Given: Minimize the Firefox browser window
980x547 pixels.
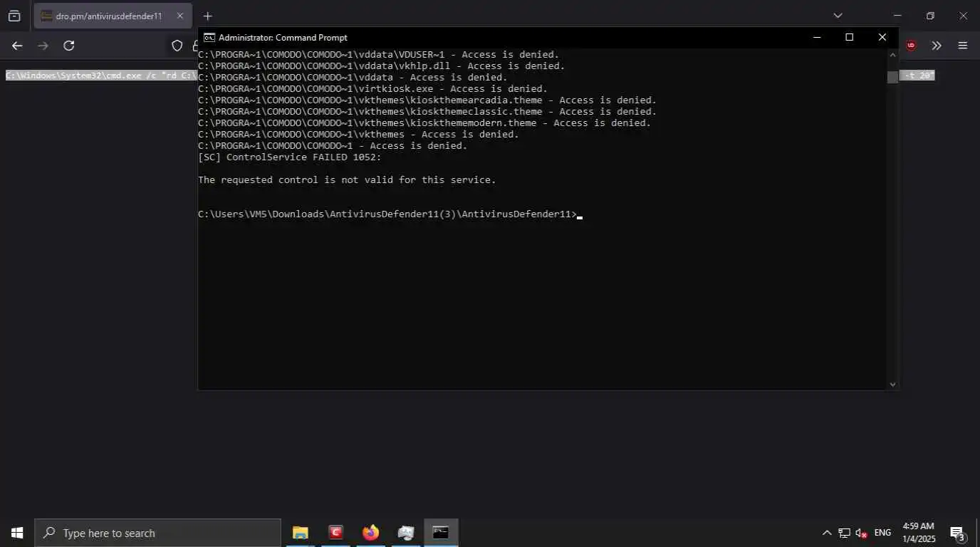Looking at the screenshot, I should pos(897,16).
